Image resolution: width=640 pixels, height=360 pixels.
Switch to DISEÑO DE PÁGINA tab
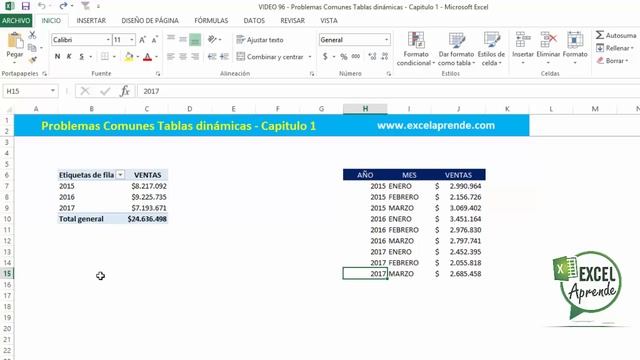(150, 20)
